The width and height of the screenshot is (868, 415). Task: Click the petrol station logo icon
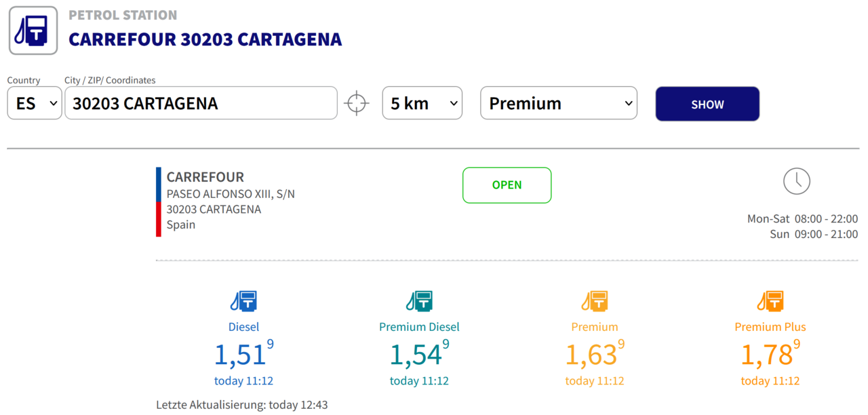[x=33, y=31]
